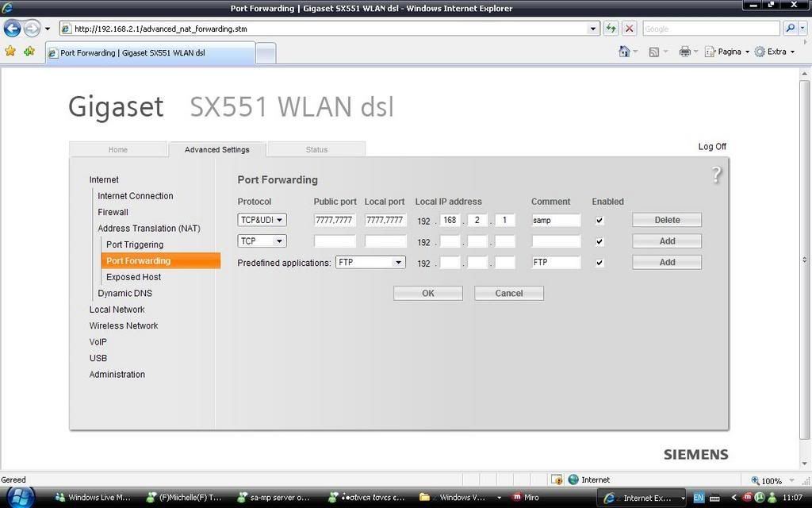
Task: Click the Public port field containing 7777,7777
Action: (x=335, y=220)
